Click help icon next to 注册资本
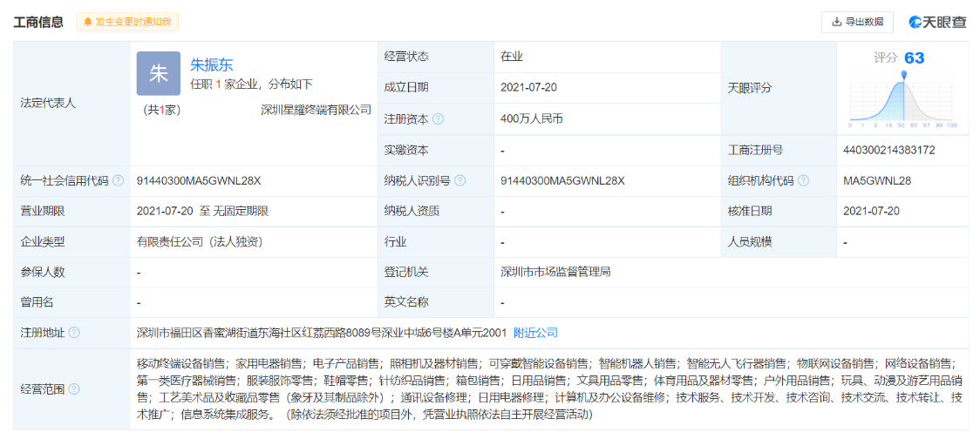Viewport: 980px width, 439px height. pos(439,118)
